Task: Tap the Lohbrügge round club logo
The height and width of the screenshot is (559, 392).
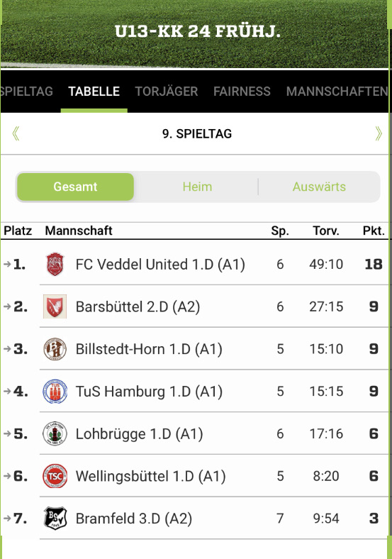Action: 55,433
